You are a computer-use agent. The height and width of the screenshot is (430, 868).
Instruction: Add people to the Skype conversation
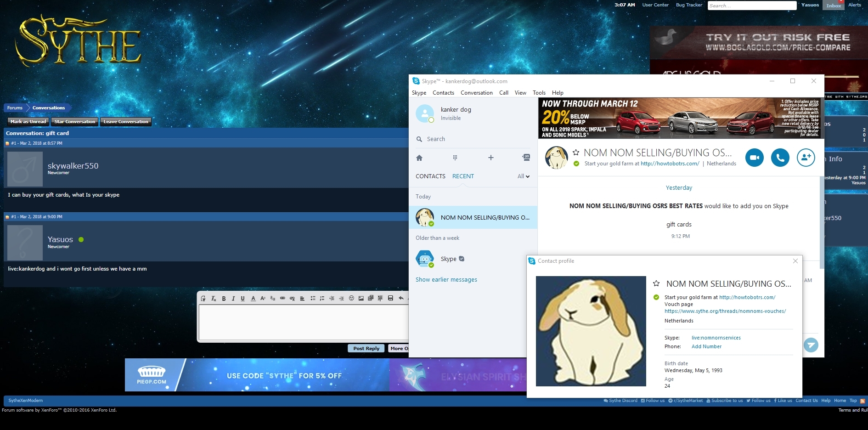coord(806,158)
